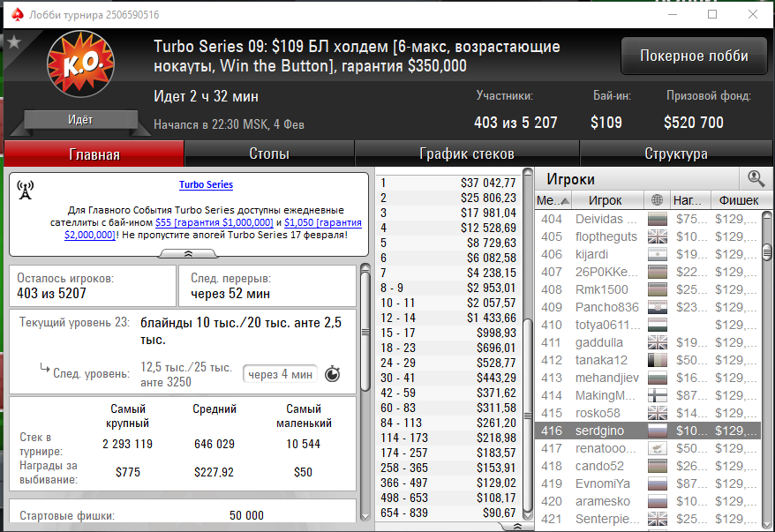
Task: Click the up arrow of the payouts scrollbar
Action: pos(528,173)
